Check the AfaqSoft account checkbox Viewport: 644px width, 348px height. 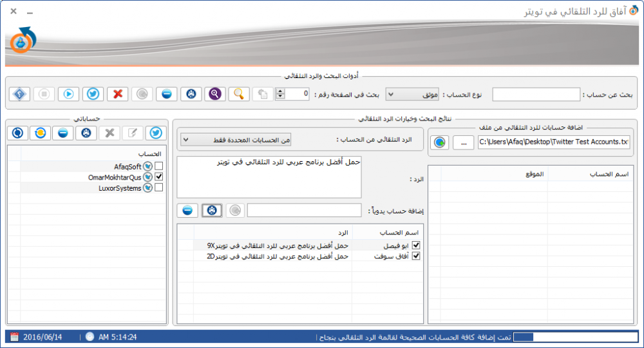(159, 166)
